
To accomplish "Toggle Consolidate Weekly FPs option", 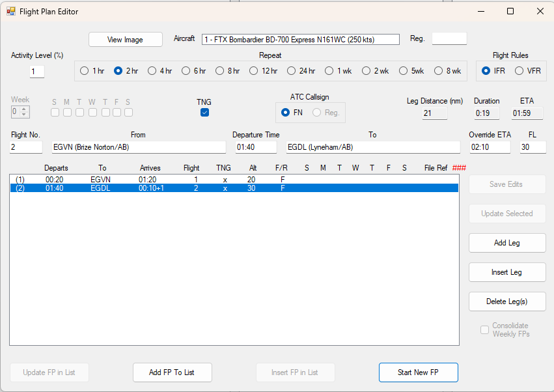I will (x=484, y=329).
